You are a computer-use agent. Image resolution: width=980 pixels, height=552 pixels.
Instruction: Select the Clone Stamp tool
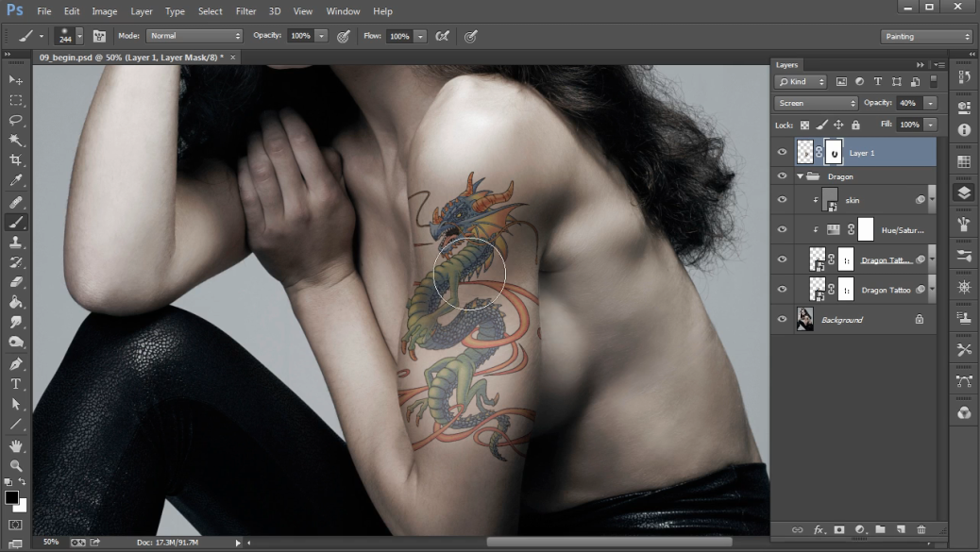point(16,242)
